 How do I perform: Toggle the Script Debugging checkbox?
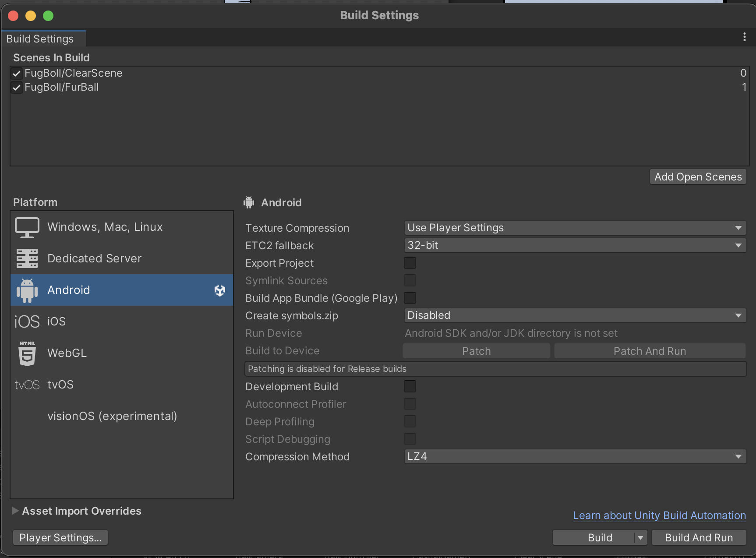pyautogui.click(x=410, y=439)
